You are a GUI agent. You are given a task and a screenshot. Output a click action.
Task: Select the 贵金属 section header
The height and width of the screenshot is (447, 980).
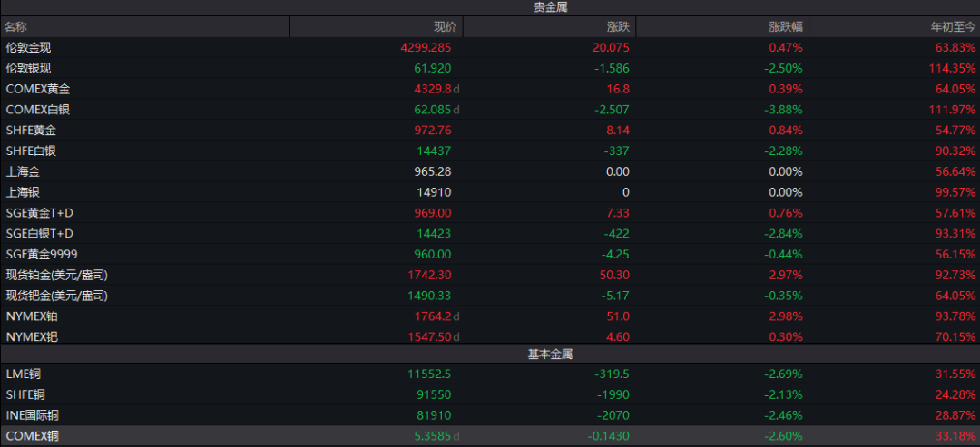coord(550,7)
